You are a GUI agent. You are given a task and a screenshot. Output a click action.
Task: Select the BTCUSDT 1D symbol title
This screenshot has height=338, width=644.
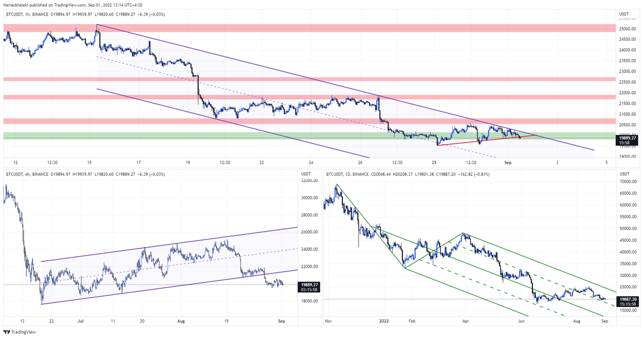(x=345, y=173)
